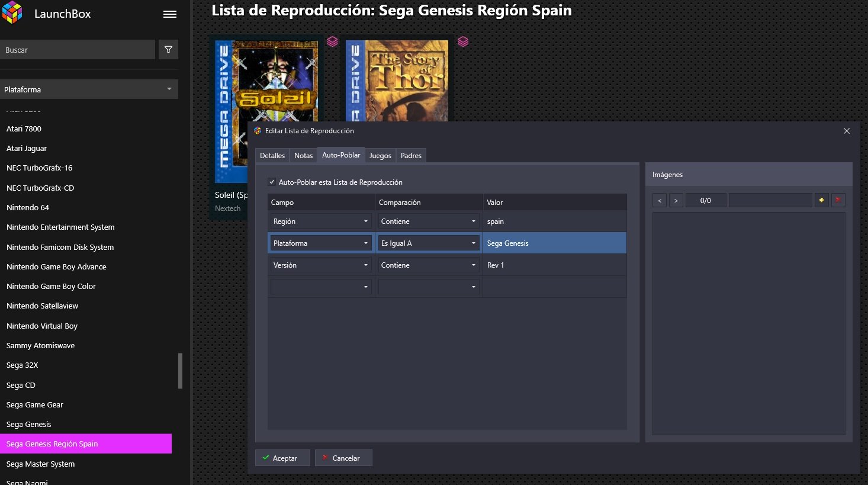868x485 pixels.
Task: Click stacked layers badge on Soleil cover
Action: [x=332, y=41]
